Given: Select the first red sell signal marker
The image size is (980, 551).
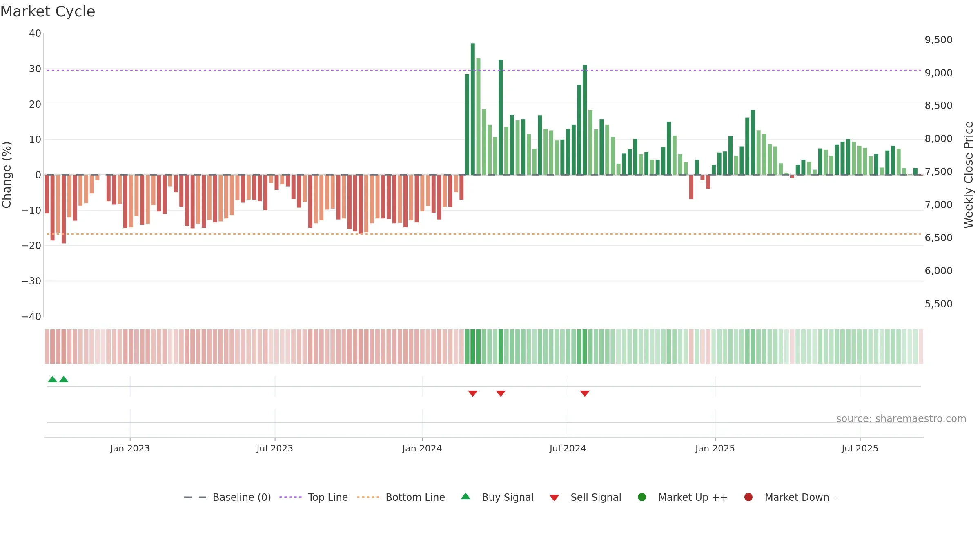Looking at the screenshot, I should tap(473, 393).
